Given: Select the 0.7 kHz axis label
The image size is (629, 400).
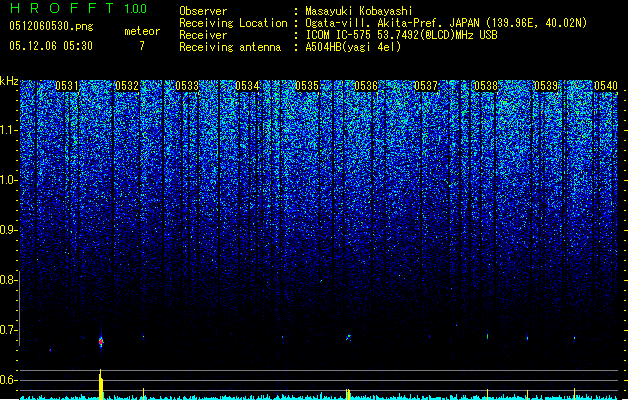Looking at the screenshot, I should (x=8, y=330).
